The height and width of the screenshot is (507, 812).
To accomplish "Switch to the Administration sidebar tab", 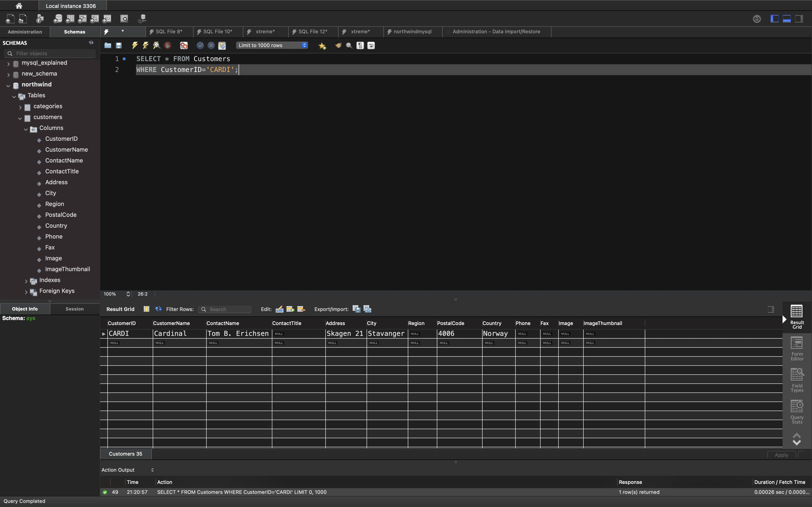I will coord(25,32).
